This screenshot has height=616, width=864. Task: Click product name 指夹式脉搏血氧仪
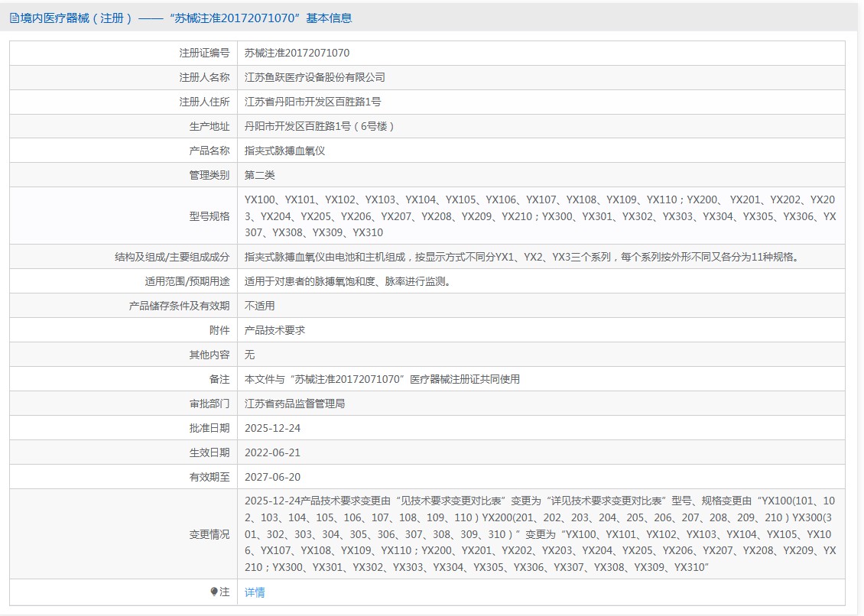point(285,151)
